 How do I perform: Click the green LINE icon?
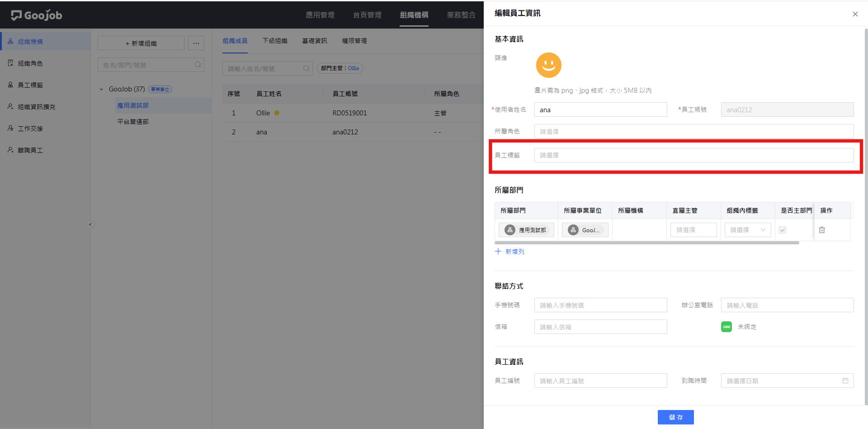tap(726, 327)
